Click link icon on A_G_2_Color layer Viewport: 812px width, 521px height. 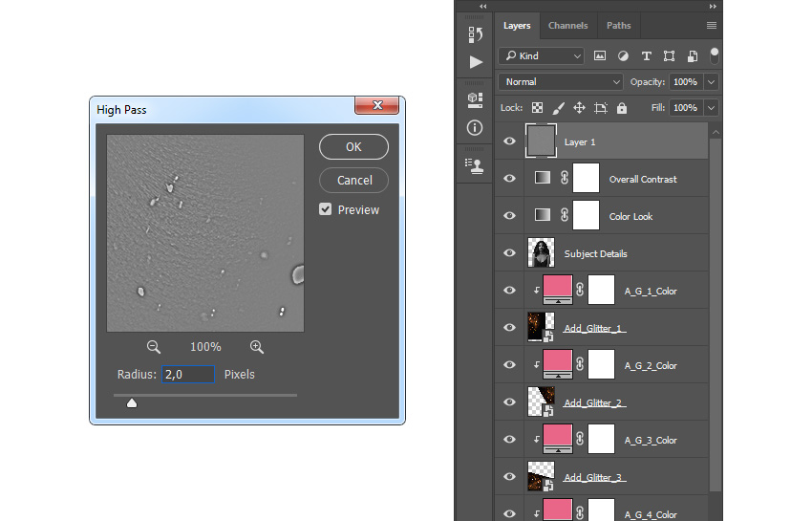pyautogui.click(x=580, y=365)
